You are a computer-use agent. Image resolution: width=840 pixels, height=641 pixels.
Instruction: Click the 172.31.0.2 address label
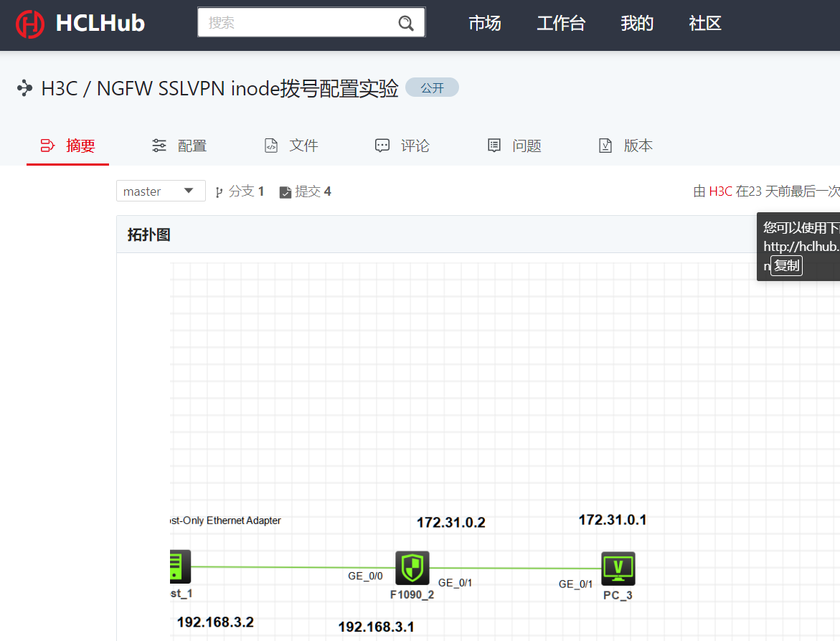point(451,523)
